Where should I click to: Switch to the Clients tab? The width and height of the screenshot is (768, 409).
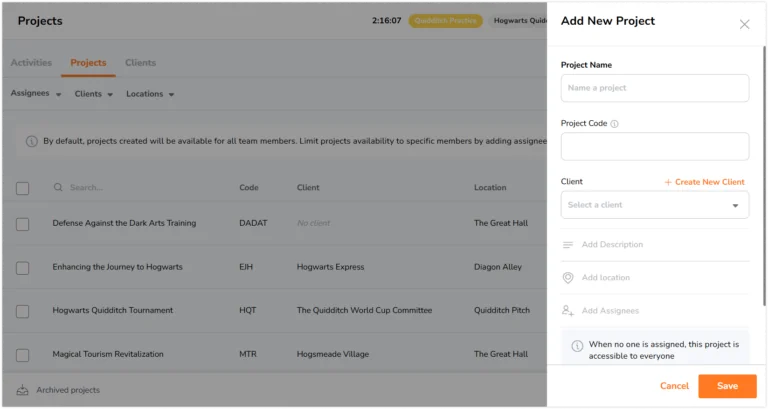[x=140, y=63]
